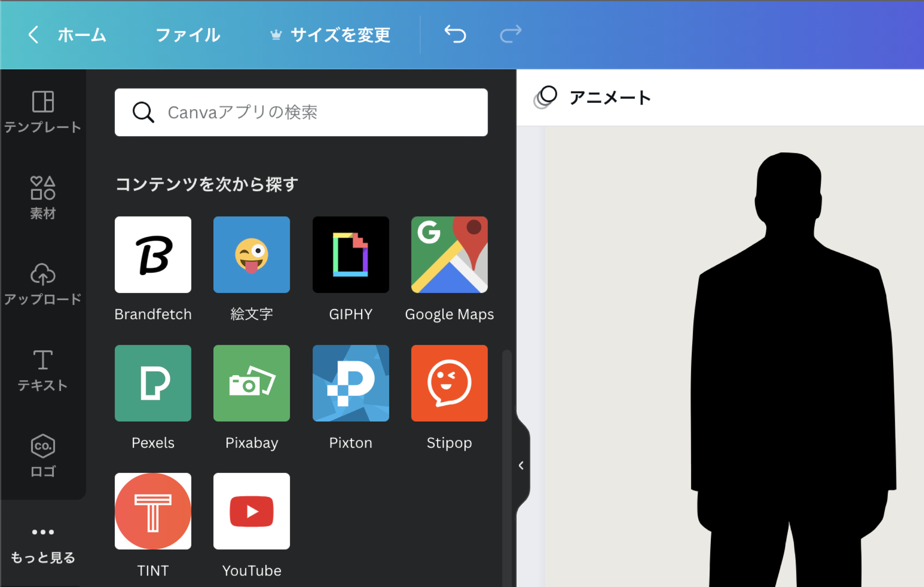This screenshot has width=924, height=587.
Task: Open the ロゴ logo panel
Action: pos(43,456)
